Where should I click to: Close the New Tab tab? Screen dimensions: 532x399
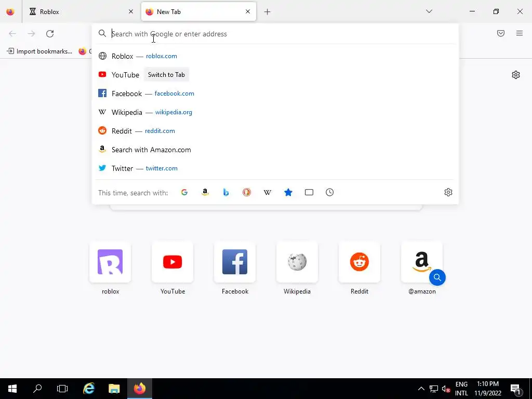click(x=248, y=12)
